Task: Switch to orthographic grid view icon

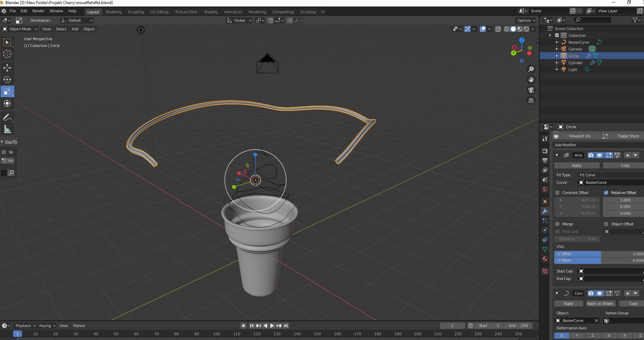Action: (531, 101)
